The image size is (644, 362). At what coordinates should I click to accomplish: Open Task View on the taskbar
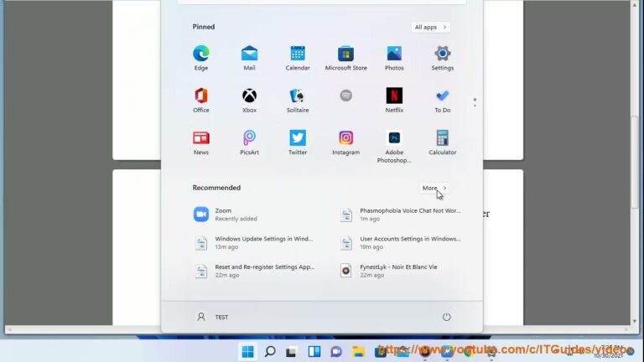(291, 352)
